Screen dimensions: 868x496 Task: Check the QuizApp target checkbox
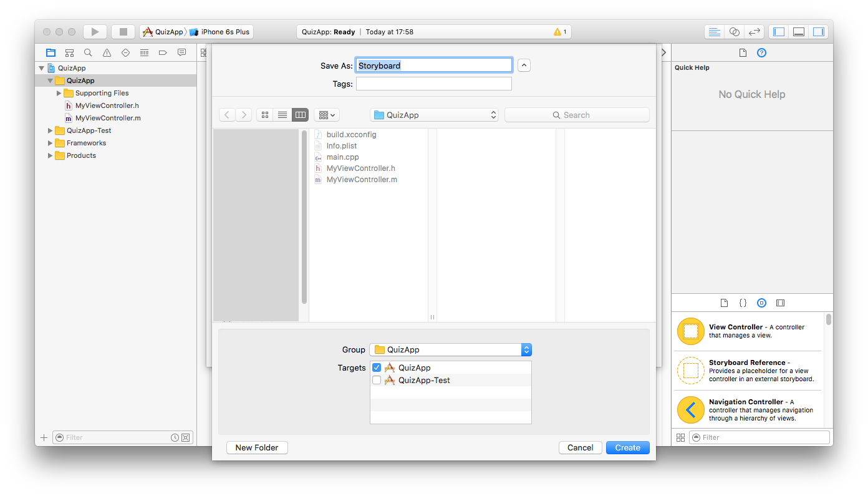(x=377, y=367)
